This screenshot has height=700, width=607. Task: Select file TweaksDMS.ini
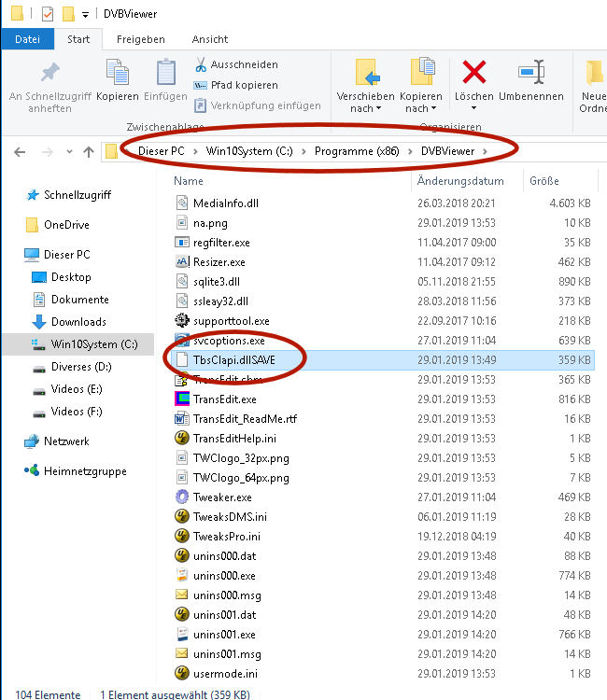pyautogui.click(x=383, y=517)
